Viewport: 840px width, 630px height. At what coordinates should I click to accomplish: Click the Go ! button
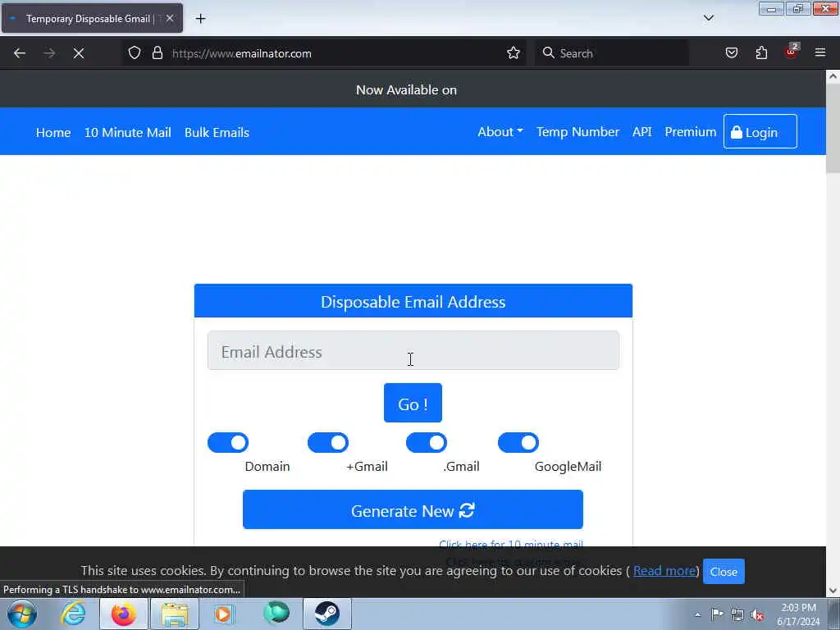(x=413, y=403)
